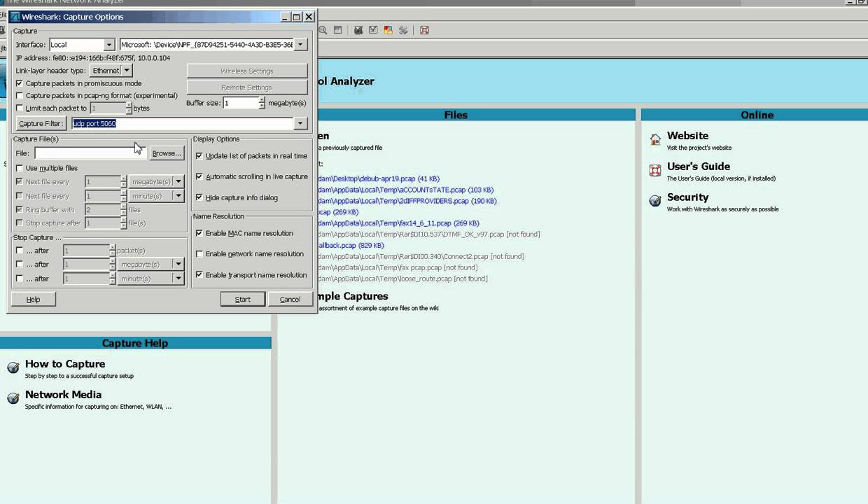
Task: Click the Remote Settings button
Action: pos(246,88)
